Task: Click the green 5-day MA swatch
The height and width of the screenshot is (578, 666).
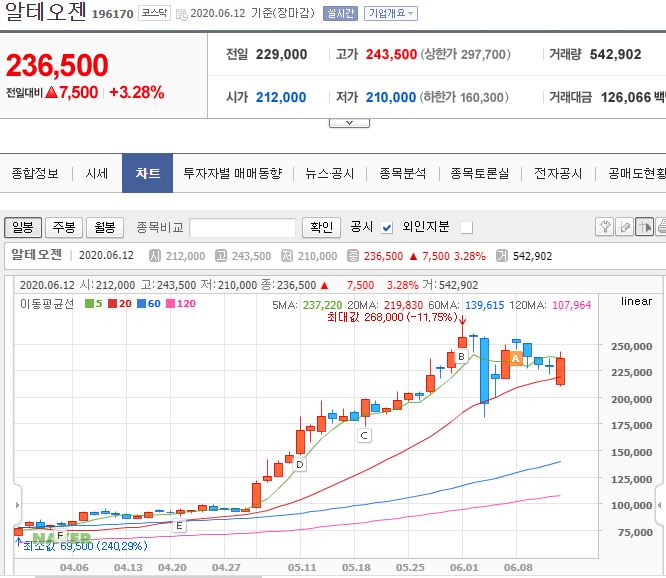Action: point(89,304)
